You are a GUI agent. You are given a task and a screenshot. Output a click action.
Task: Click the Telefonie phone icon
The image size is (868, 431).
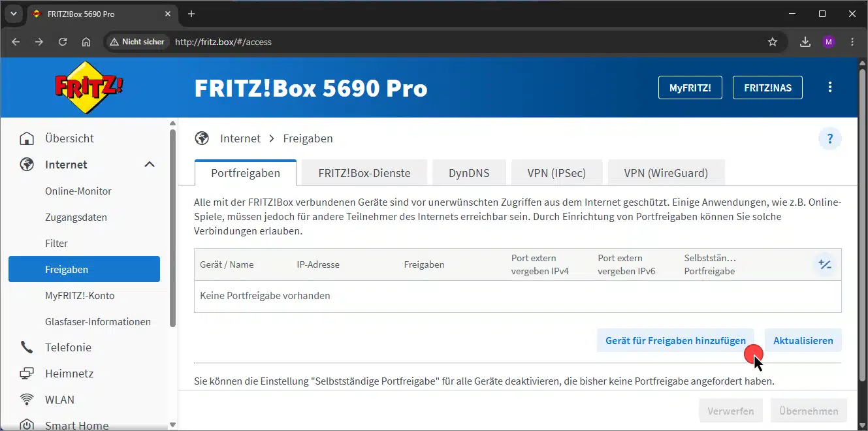[27, 347]
